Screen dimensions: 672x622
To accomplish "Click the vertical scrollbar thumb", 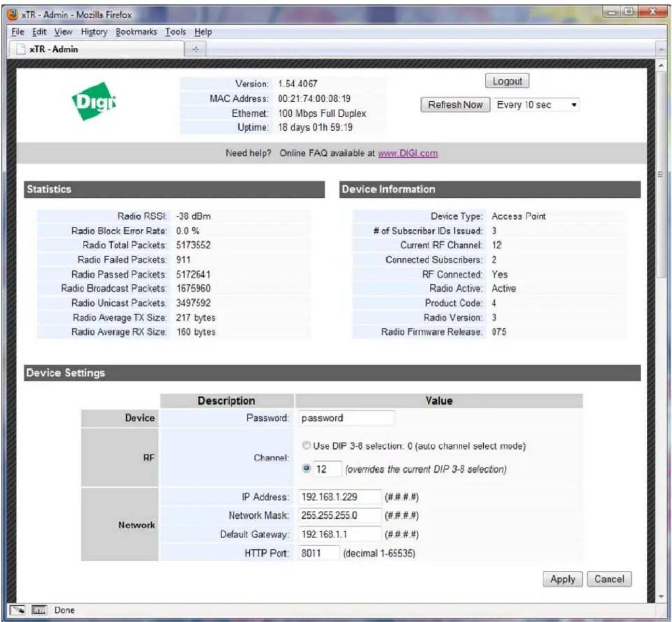I will (x=660, y=175).
